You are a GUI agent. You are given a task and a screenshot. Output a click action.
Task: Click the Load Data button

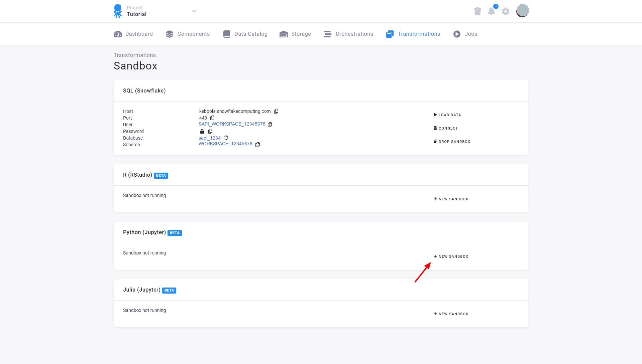coord(447,115)
